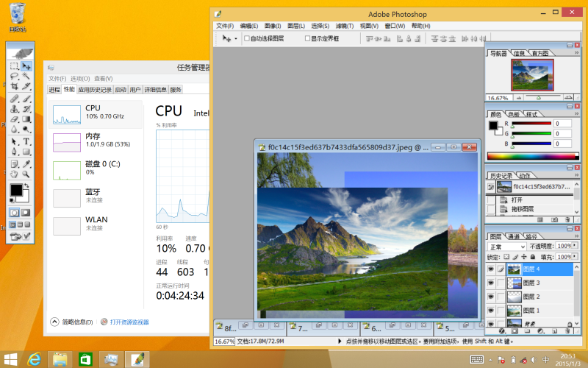Viewport: 588px width, 368px height.
Task: Switch to Quick Mask mode
Action: click(x=26, y=213)
